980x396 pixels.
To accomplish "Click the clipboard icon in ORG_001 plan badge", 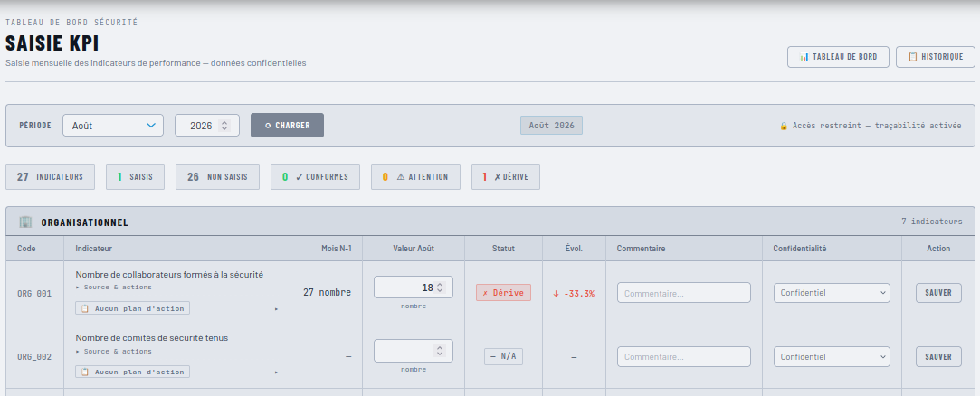I will (x=86, y=308).
